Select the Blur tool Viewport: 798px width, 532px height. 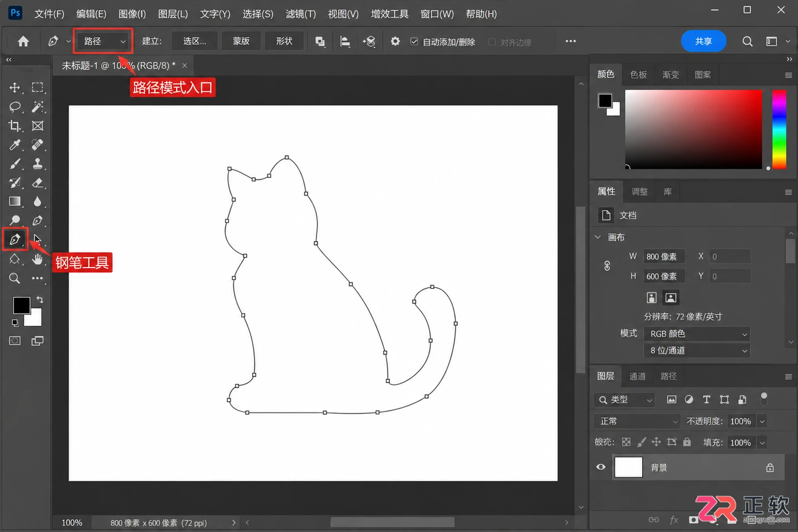[38, 201]
